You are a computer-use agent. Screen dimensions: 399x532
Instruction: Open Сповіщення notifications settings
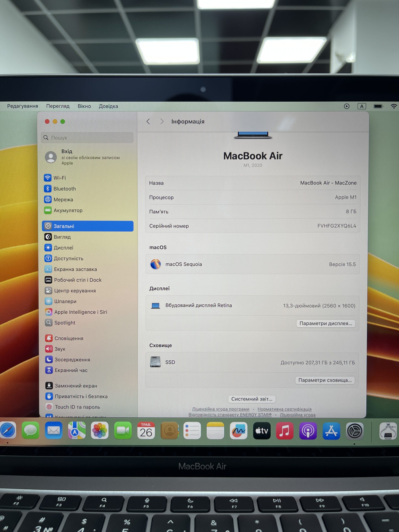coord(64,338)
